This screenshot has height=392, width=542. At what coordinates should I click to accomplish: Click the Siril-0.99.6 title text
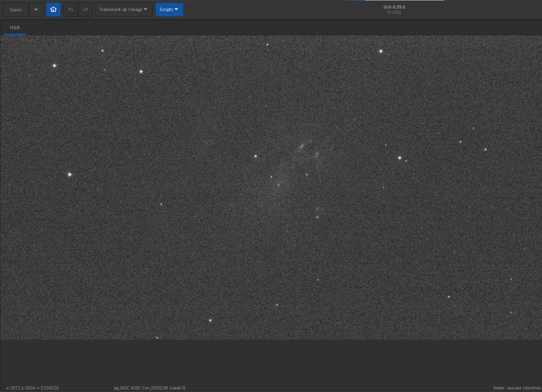pyautogui.click(x=394, y=7)
